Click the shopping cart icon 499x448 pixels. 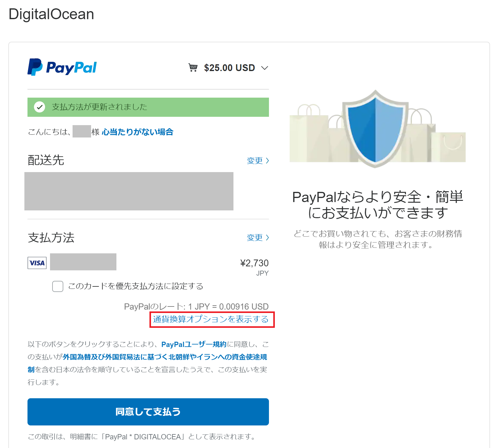(193, 67)
